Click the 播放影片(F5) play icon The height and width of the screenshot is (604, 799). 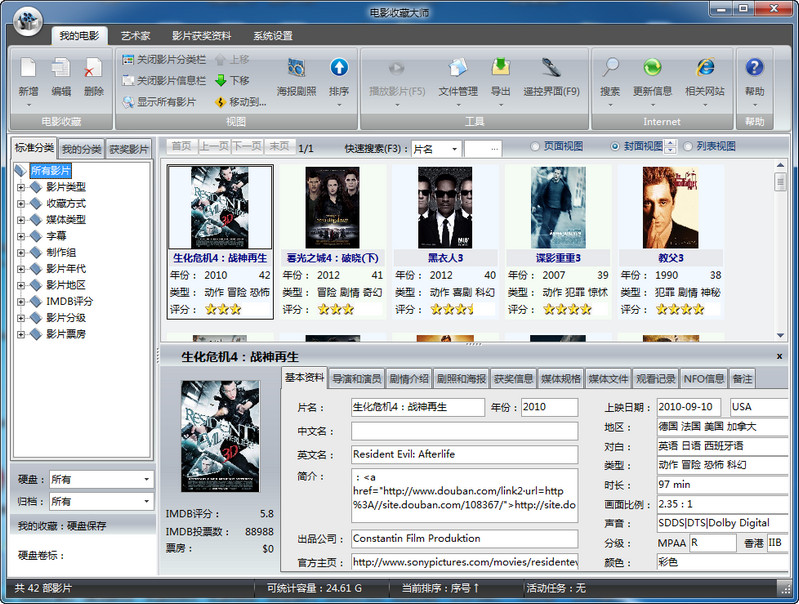(x=397, y=68)
